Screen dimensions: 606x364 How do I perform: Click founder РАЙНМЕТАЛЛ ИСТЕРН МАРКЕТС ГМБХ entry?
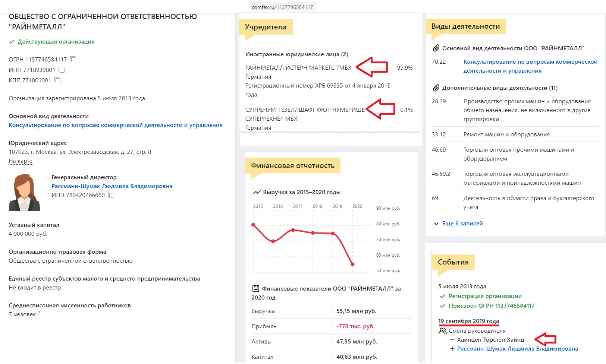[x=298, y=68]
